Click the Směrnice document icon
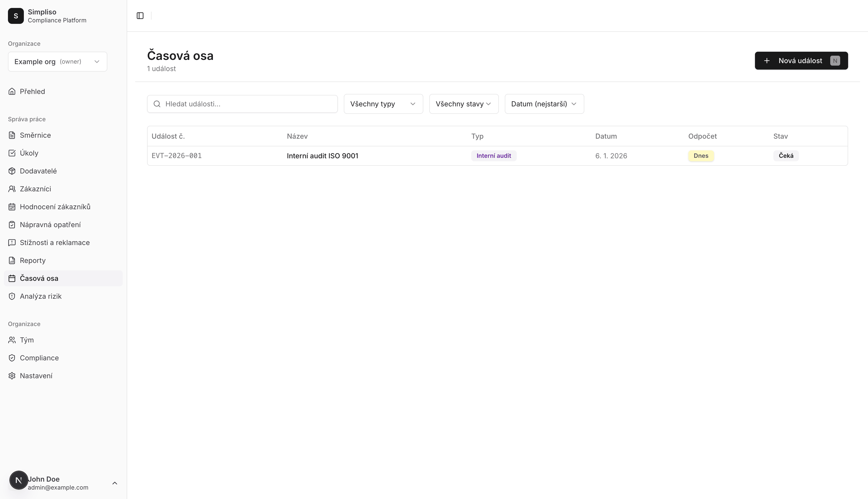 [x=12, y=135]
